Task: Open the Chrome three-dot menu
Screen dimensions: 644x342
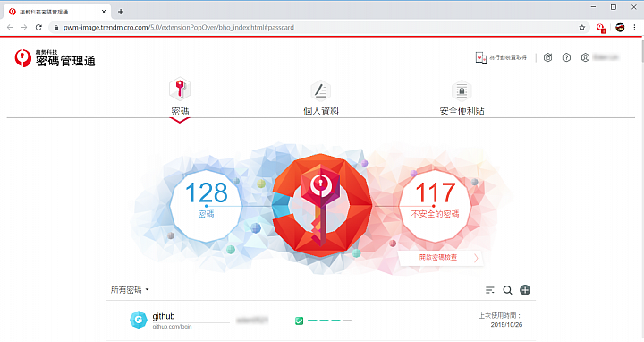Action: click(634, 28)
